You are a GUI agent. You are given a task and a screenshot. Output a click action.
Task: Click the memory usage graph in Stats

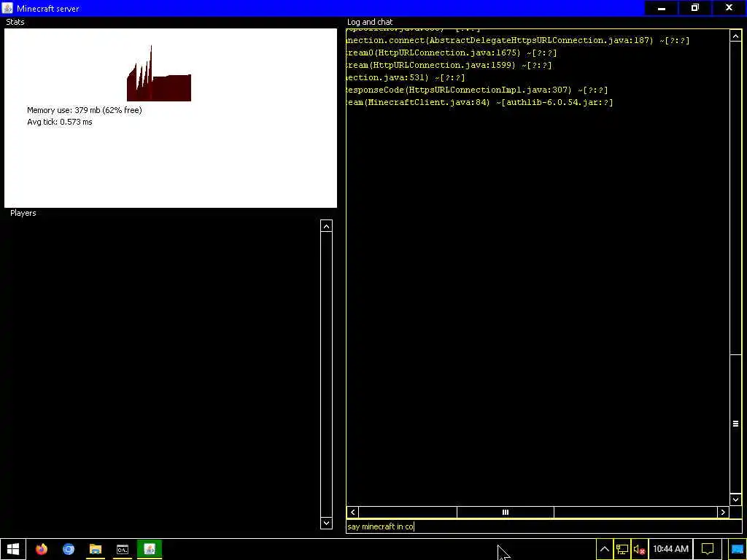coord(158,74)
